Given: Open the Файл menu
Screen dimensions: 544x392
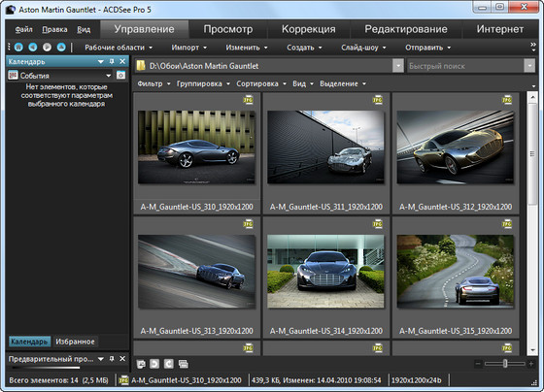Looking at the screenshot, I should [24, 29].
